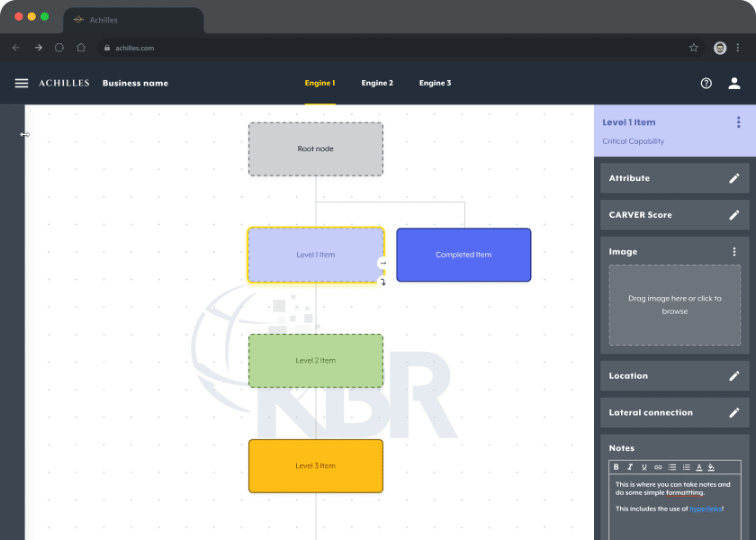This screenshot has height=540, width=756.
Task: Click the image drop zone to browse
Action: tap(674, 305)
